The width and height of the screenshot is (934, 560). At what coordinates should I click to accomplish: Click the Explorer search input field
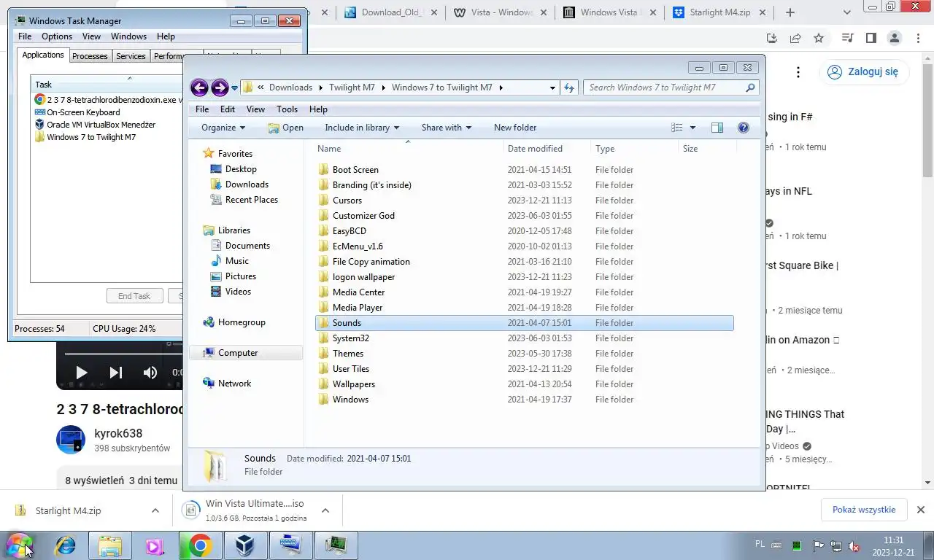[664, 87]
